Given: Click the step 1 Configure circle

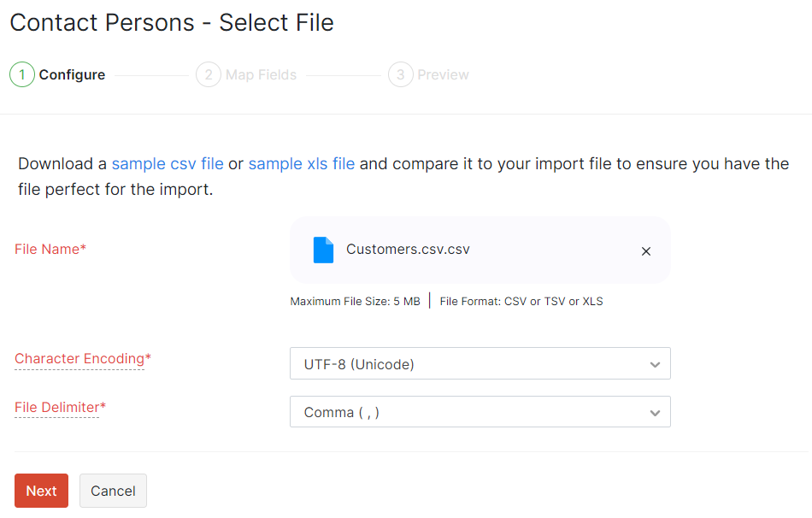Looking at the screenshot, I should point(21,74).
